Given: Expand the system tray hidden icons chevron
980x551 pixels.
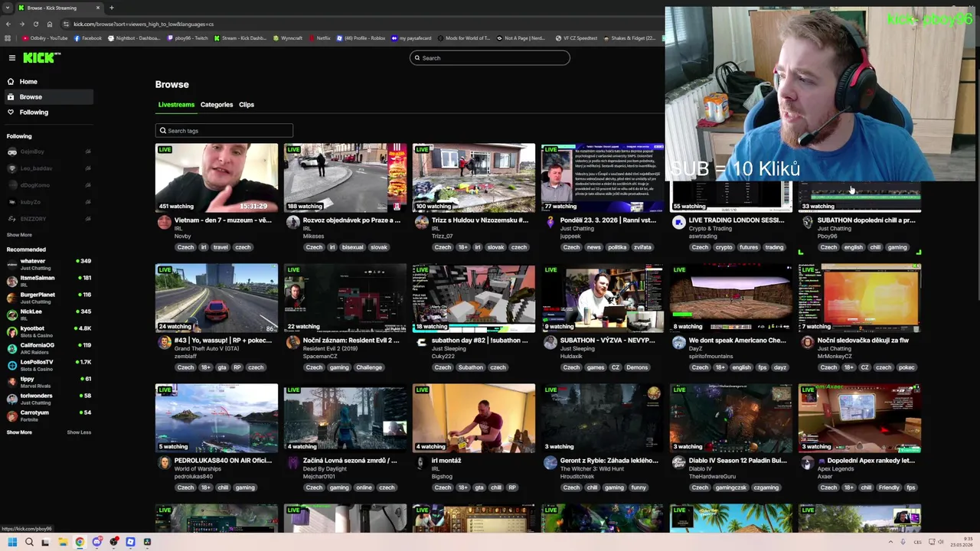Looking at the screenshot, I should (x=890, y=542).
